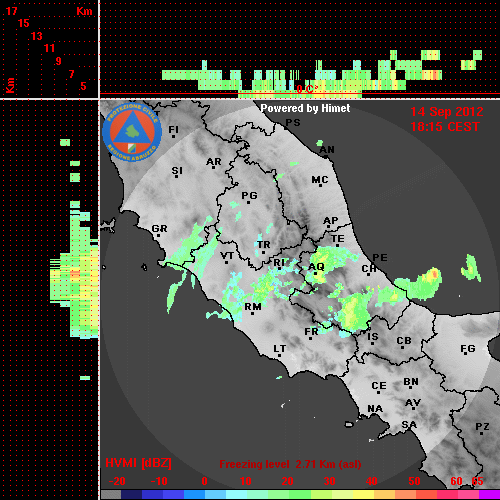Click the 17 Km altitude scale label
Viewport: 500px width, 500px height.
click(11, 11)
